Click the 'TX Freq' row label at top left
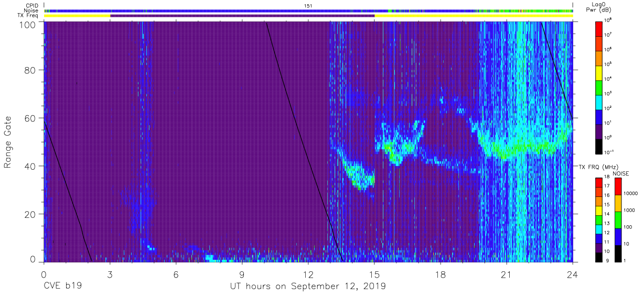This screenshot has width=644, height=297. coord(28,16)
